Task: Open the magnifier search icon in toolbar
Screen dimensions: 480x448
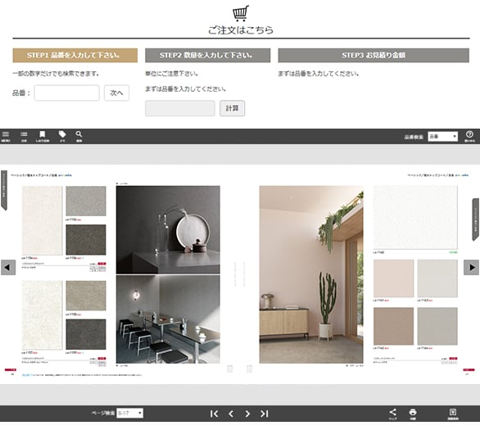Action: tap(79, 136)
